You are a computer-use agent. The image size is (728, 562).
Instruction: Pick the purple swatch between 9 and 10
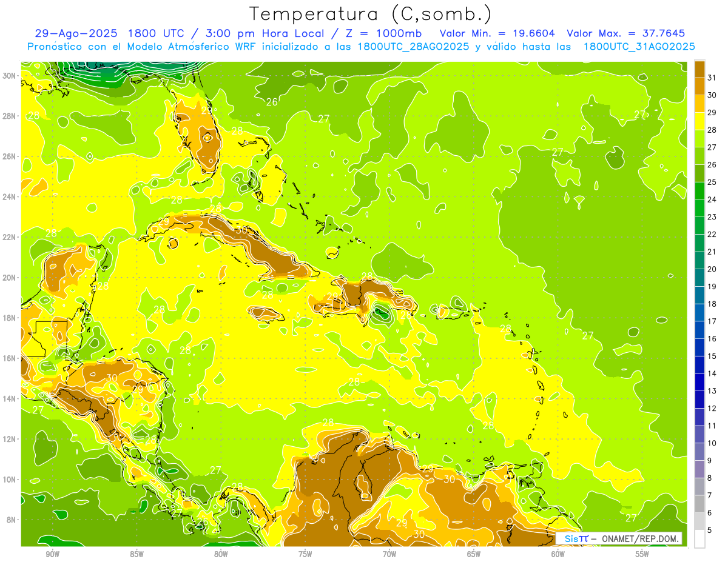point(699,452)
